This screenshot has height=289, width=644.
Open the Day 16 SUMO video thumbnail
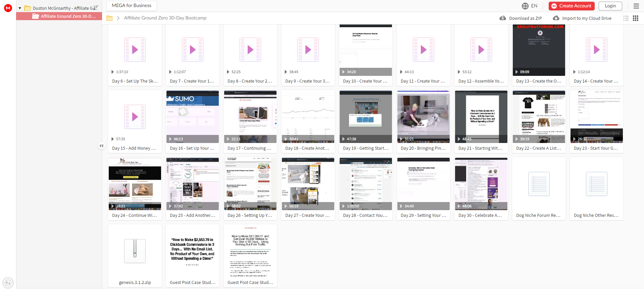click(193, 117)
